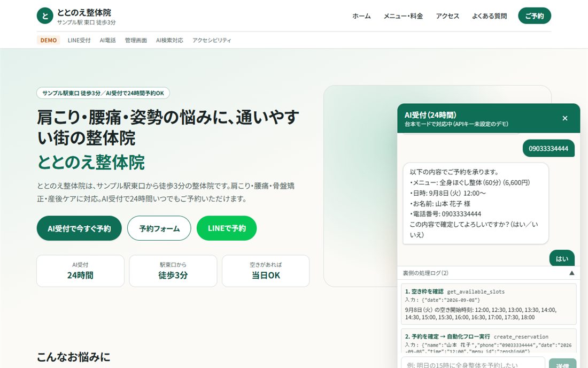Open よくある質問 in the header
588x368 pixels.
click(x=489, y=16)
